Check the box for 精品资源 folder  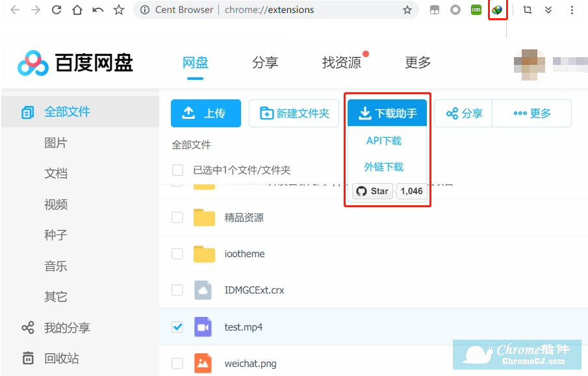pos(177,218)
